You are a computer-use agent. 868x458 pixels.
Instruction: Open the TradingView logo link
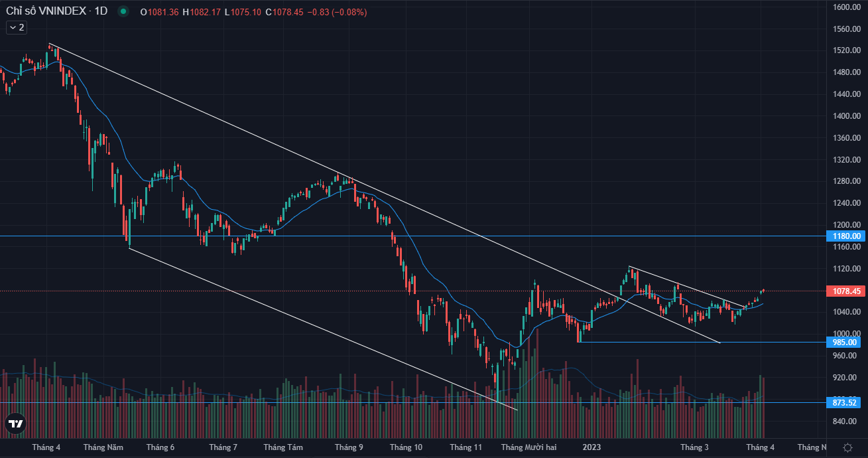16,423
